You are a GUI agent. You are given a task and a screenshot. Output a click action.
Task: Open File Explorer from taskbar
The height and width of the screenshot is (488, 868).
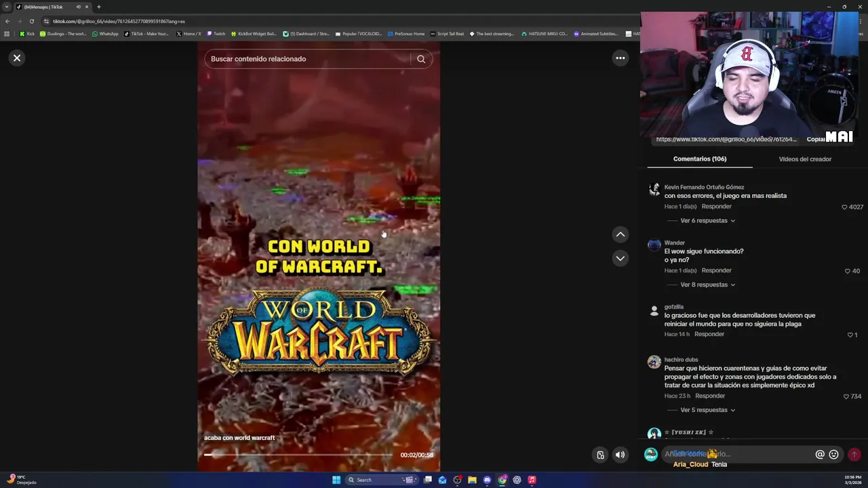click(472, 480)
